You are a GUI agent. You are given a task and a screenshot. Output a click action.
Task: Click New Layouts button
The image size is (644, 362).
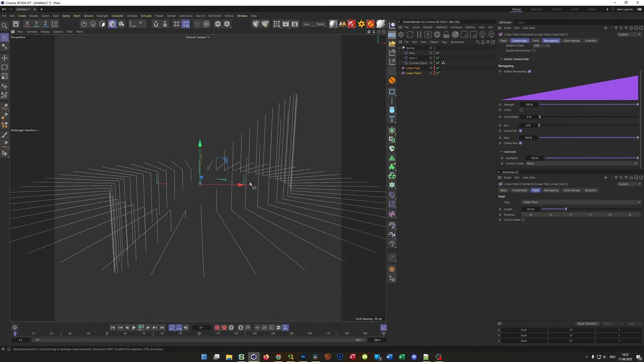[625, 9]
